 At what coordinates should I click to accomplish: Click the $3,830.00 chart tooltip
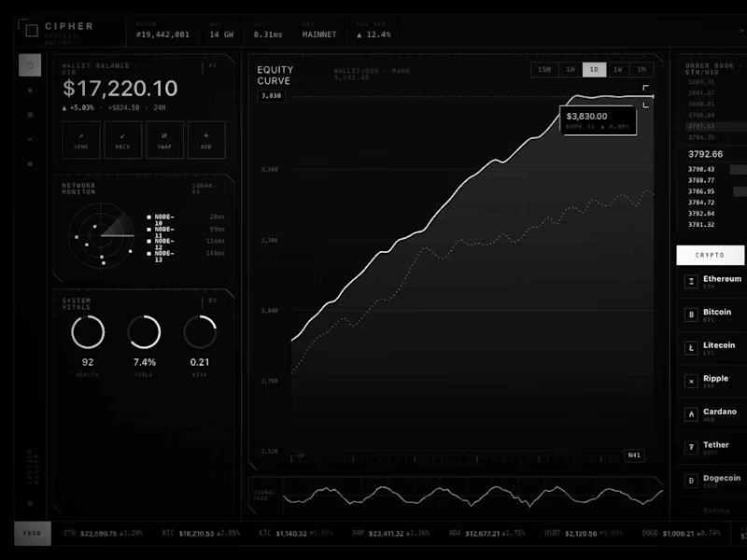(x=599, y=120)
